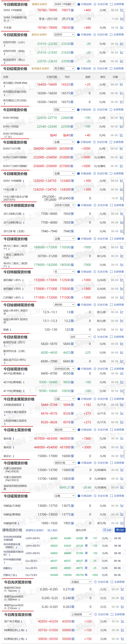
Task: View trend chart for 电解锰(天津港)
Action: pyautogui.click(x=122, y=505)
